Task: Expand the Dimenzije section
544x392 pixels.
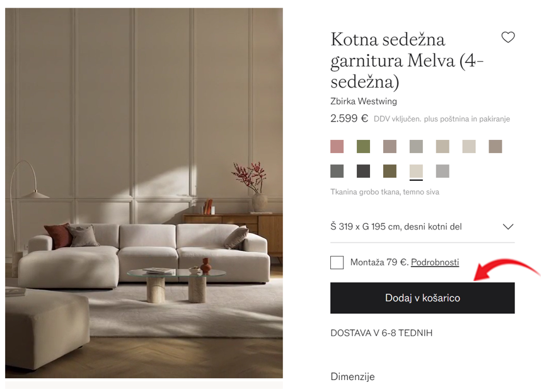Action: point(352,377)
